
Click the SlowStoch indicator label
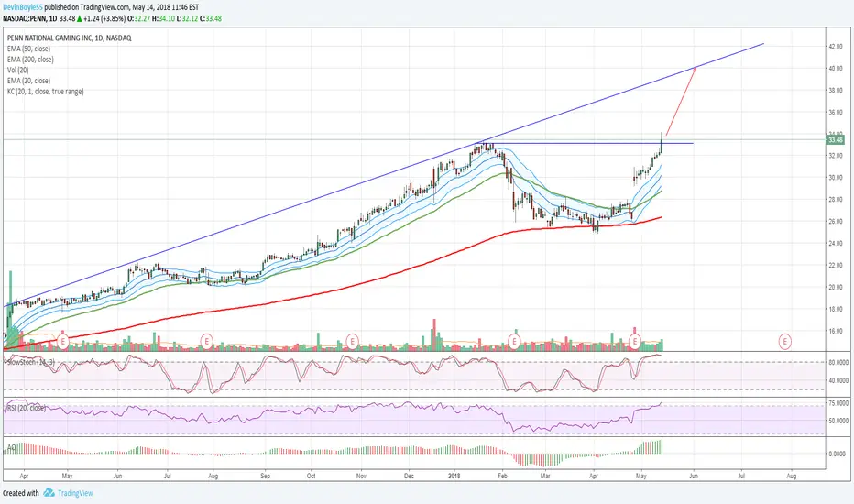[30, 362]
